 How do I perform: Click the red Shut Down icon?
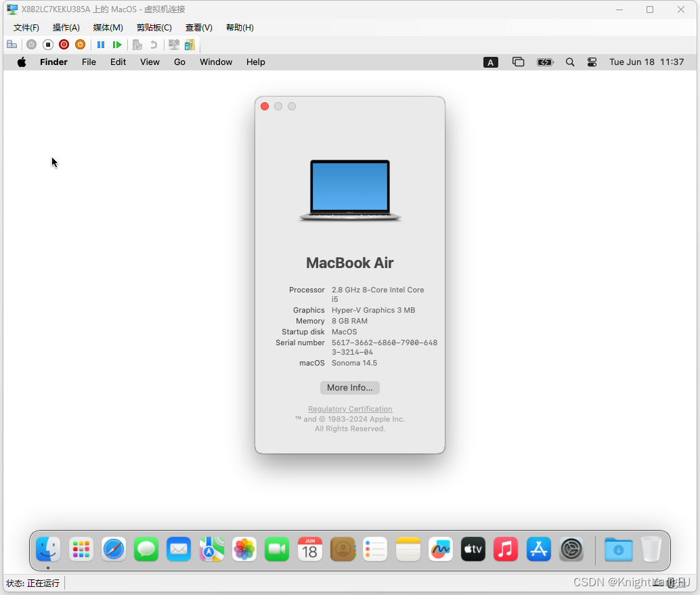64,45
